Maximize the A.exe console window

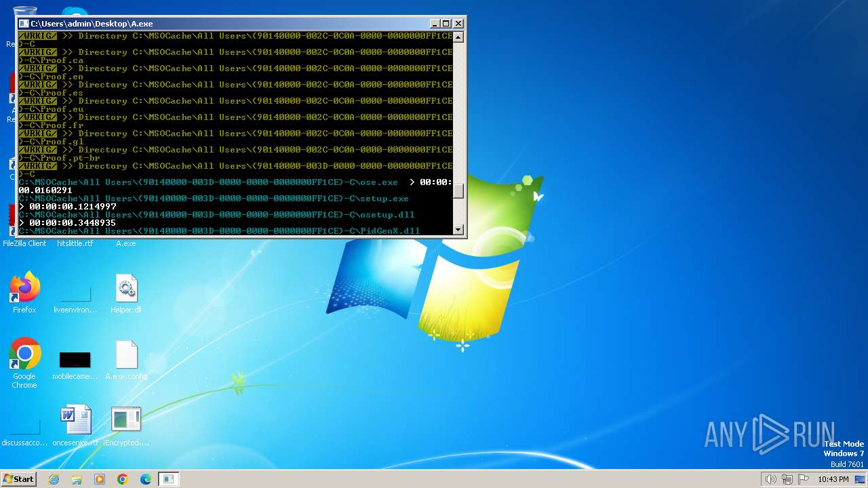coord(446,23)
